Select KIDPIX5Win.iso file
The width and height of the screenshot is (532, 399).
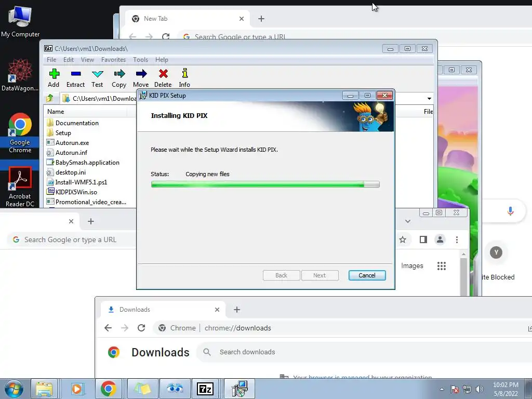pyautogui.click(x=76, y=192)
